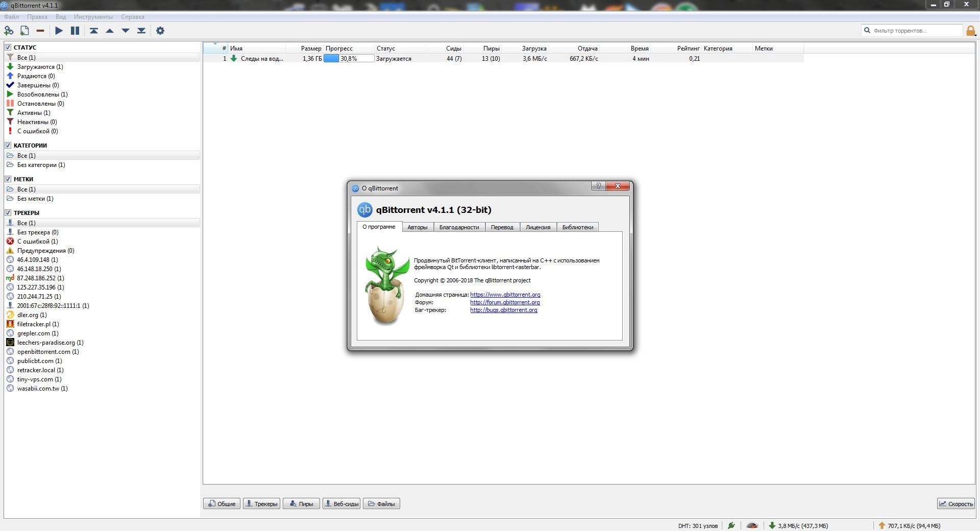980x531 pixels.
Task: Switch to the Авторы tab
Action: (x=418, y=227)
